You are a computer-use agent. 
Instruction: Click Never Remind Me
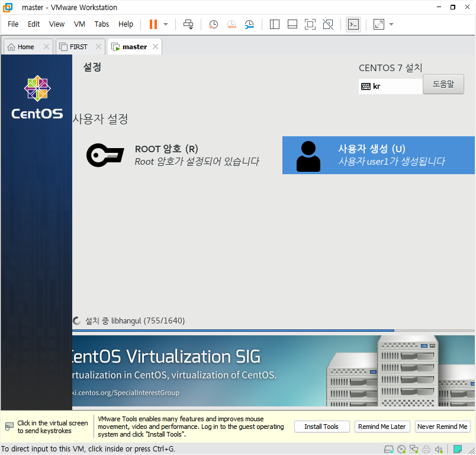[442, 427]
